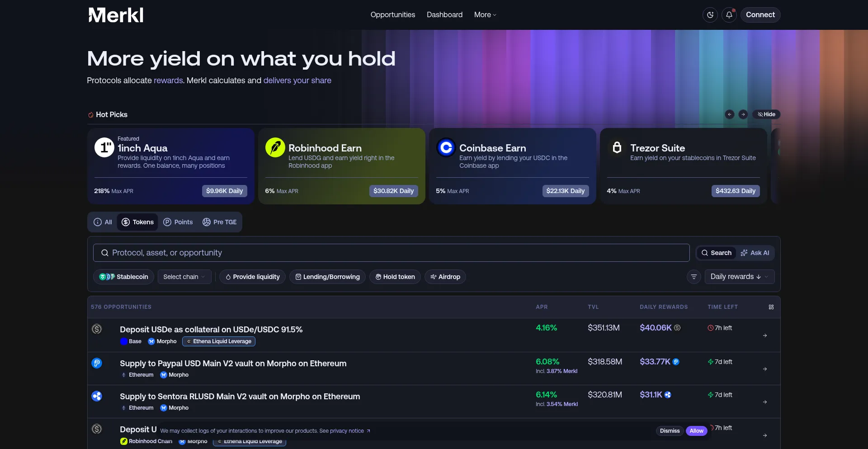Click the Base chain tag
This screenshot has width=868, height=449.
click(131, 341)
